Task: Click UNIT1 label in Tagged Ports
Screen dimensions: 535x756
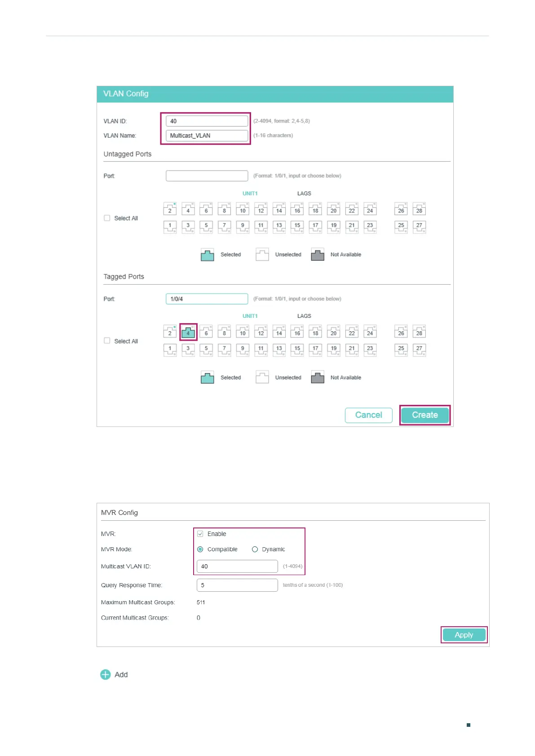Action: pos(250,316)
